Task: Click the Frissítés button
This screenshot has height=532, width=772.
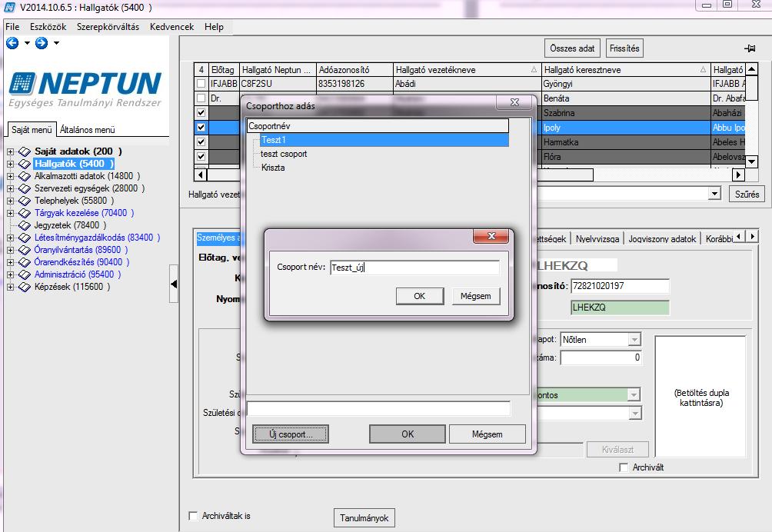Action: point(624,48)
